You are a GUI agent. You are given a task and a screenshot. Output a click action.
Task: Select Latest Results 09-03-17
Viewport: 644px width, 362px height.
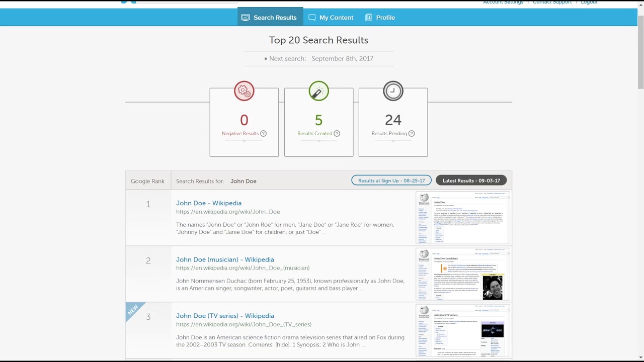click(x=471, y=180)
